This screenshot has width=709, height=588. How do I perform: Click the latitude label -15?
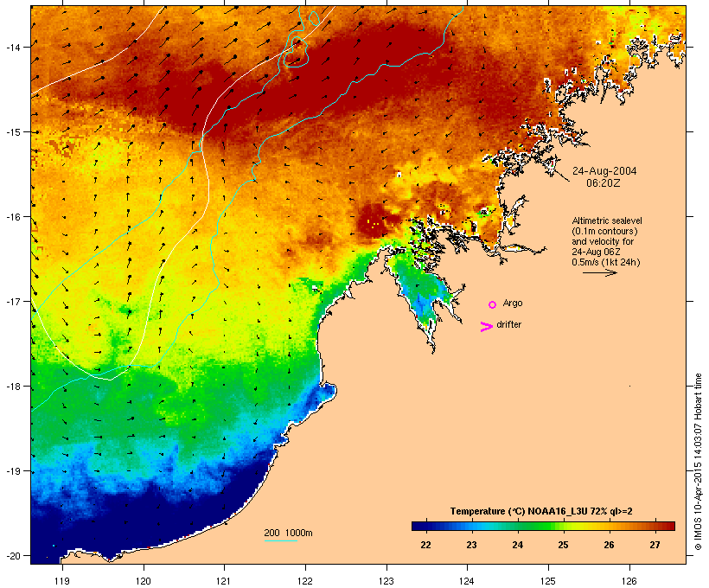click(12, 132)
